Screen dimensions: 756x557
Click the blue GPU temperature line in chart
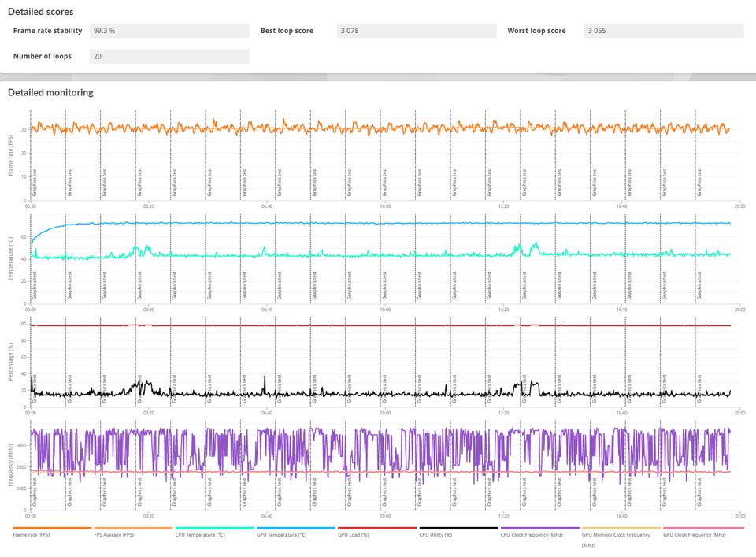[394, 223]
